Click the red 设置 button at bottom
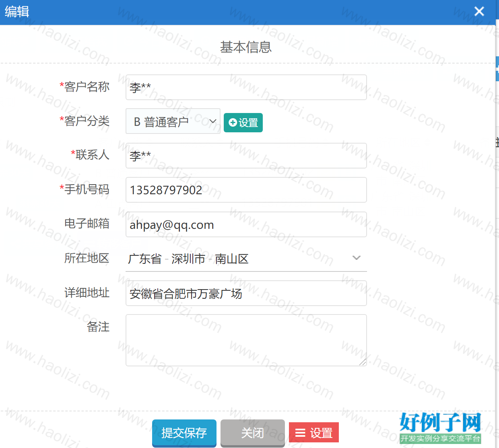This screenshot has height=448, width=499. [x=314, y=433]
